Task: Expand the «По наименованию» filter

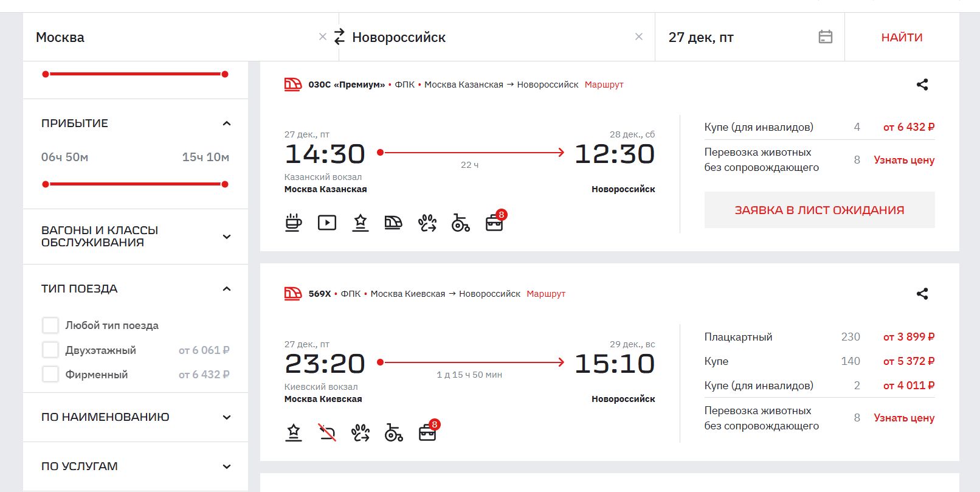Action: (227, 417)
